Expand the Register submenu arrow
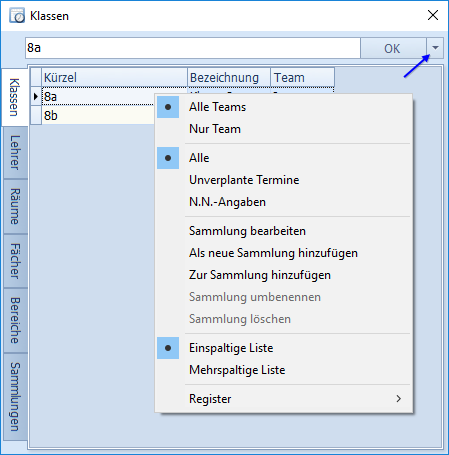Viewport: 449px width, 455px height. [399, 399]
